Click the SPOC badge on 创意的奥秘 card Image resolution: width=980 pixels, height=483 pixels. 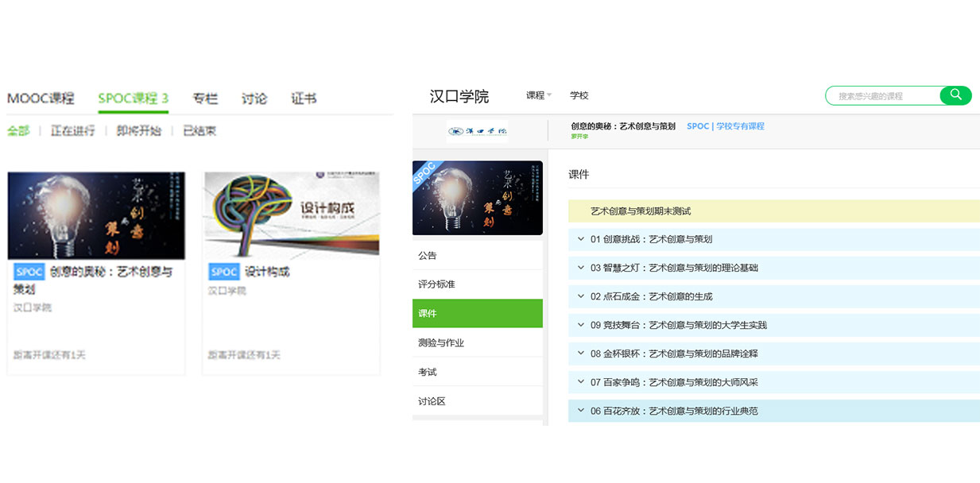[29, 272]
